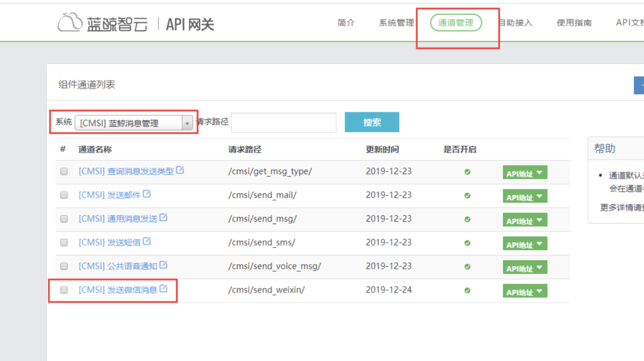The width and height of the screenshot is (644, 361).
Task: Click the 请求路径 column header
Action: [x=245, y=150]
